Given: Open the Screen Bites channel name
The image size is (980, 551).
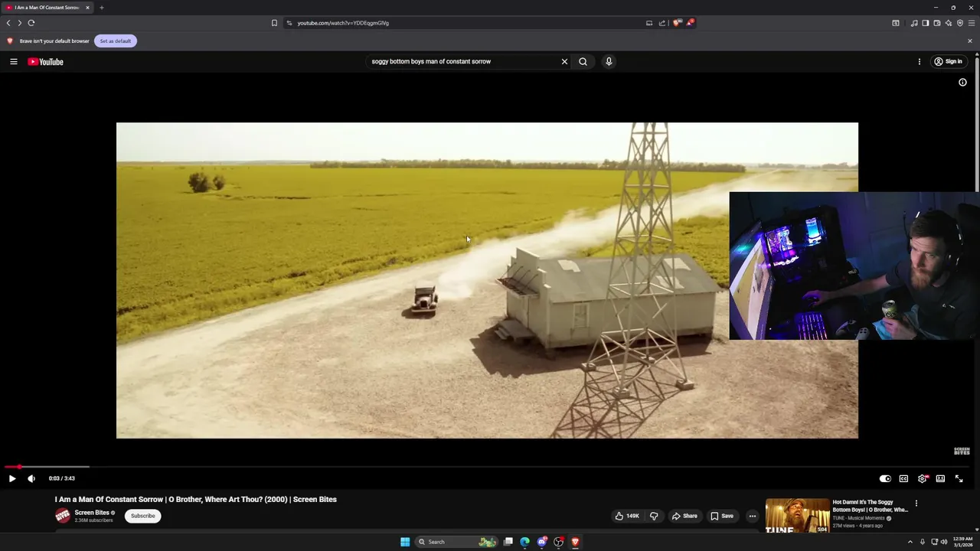Looking at the screenshot, I should pos(92,513).
